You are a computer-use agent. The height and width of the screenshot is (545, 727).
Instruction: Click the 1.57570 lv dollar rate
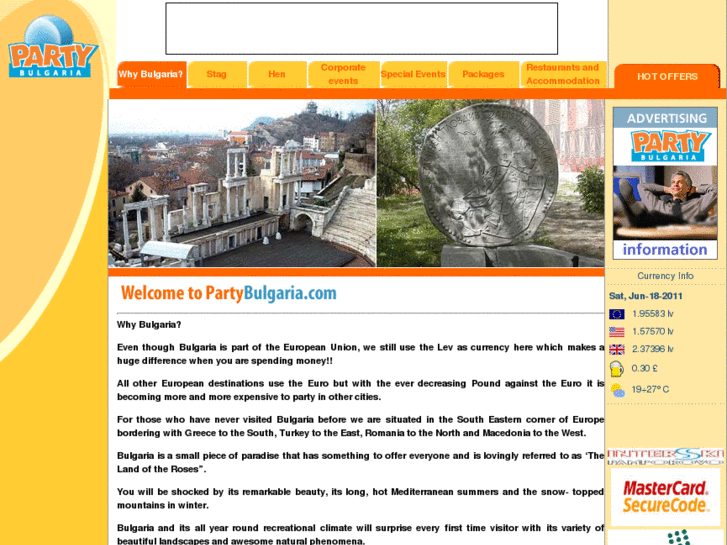653,332
